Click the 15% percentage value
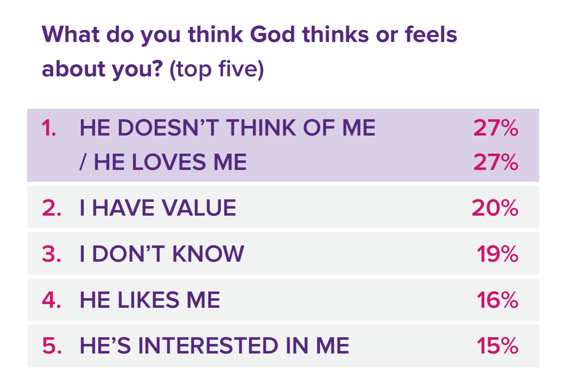Image resolution: width=563 pixels, height=392 pixels. click(497, 346)
